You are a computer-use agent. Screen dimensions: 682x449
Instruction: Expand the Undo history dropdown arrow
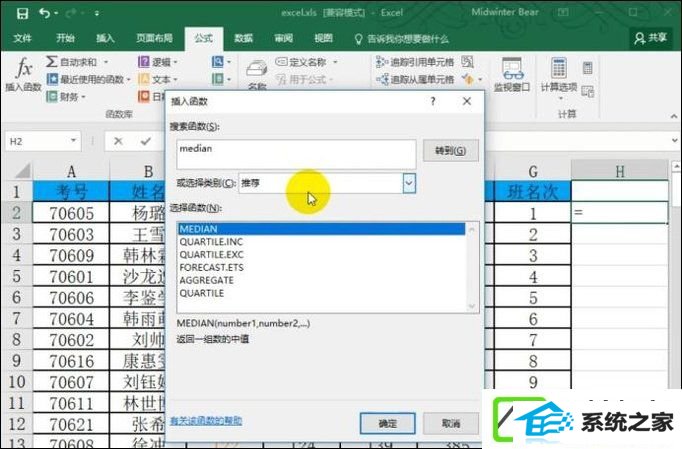(56, 13)
